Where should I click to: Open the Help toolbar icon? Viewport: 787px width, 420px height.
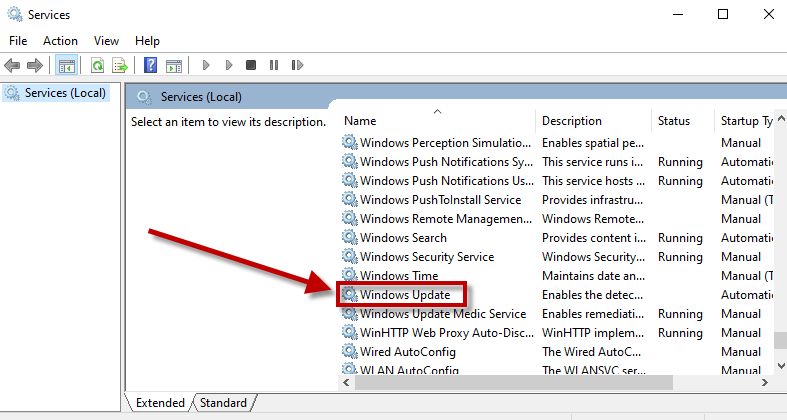click(x=150, y=65)
